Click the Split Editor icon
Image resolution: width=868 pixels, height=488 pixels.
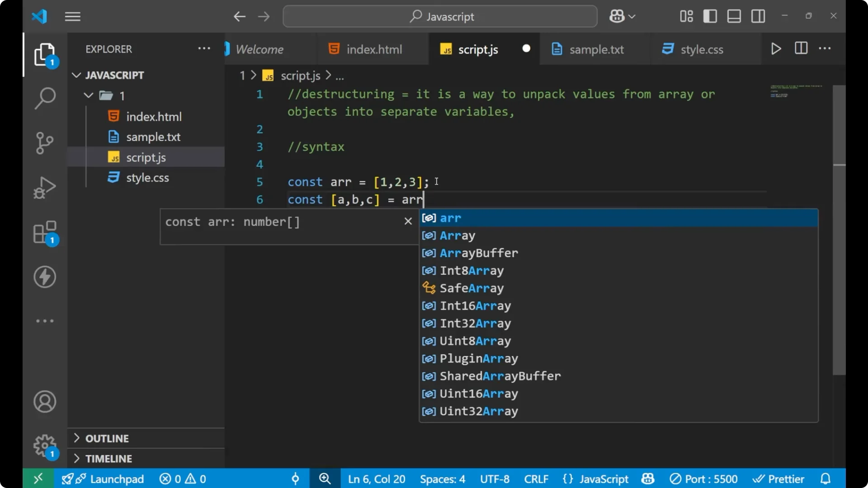[801, 48]
